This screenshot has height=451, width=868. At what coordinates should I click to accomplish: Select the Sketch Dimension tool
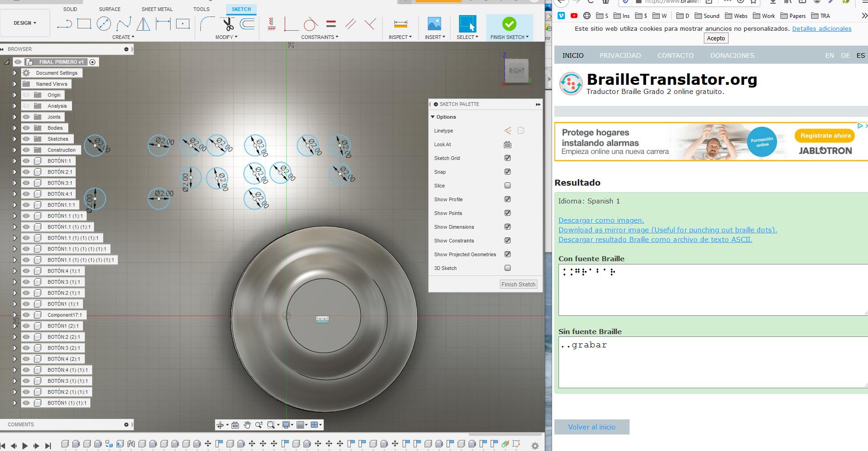pyautogui.click(x=163, y=24)
